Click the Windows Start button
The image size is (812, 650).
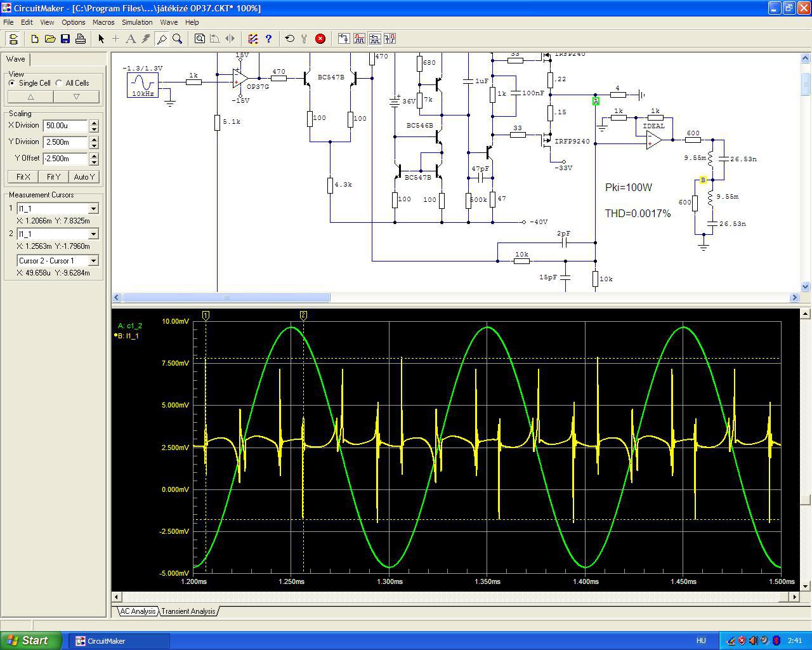click(x=31, y=640)
